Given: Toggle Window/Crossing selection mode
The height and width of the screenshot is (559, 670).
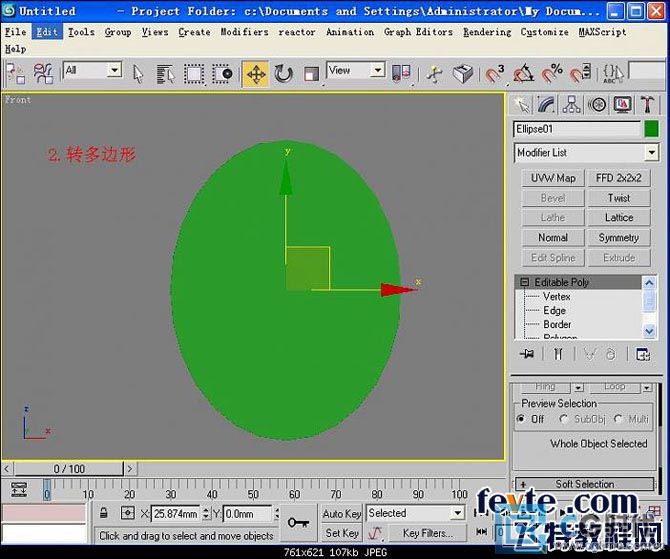Looking at the screenshot, I should point(222,74).
